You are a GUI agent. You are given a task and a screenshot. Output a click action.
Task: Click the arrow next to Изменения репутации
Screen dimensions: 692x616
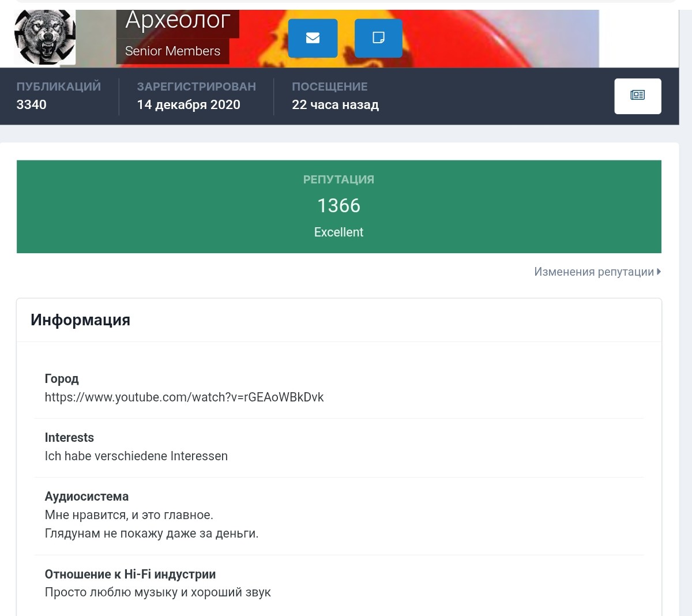tap(659, 272)
